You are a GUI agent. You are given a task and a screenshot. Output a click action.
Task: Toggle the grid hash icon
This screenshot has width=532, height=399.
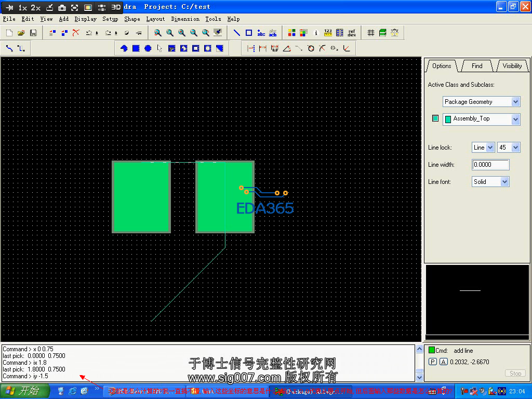click(371, 33)
